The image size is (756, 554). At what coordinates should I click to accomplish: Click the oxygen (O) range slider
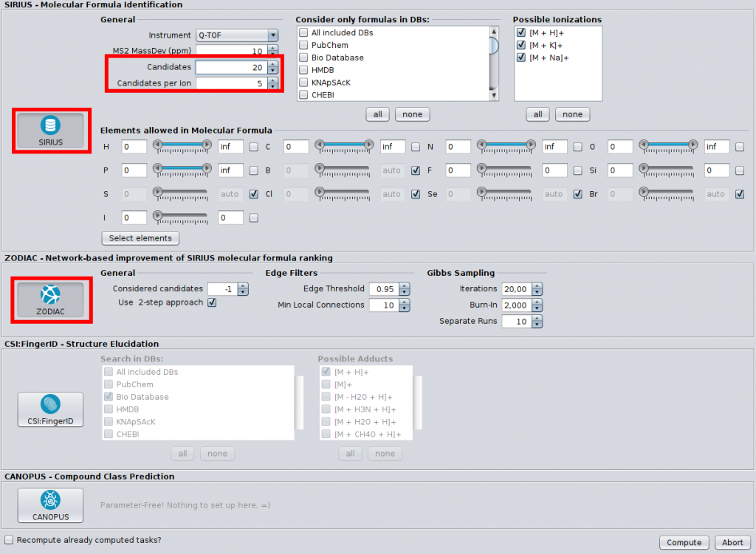(x=668, y=147)
